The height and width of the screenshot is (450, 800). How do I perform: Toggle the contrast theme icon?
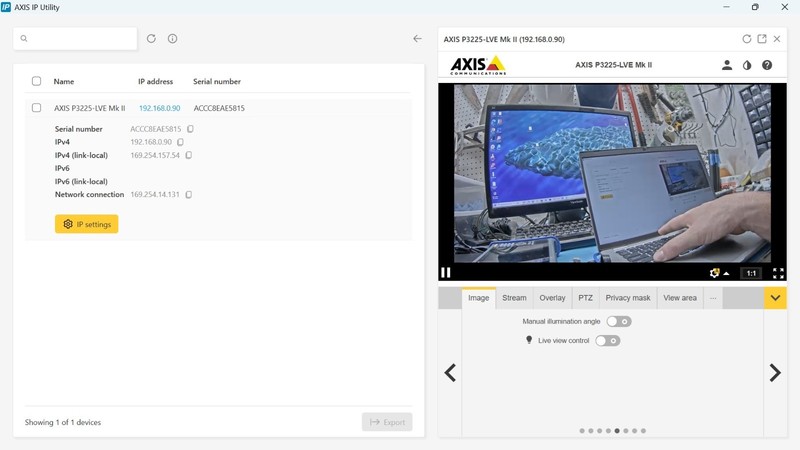[747, 65]
